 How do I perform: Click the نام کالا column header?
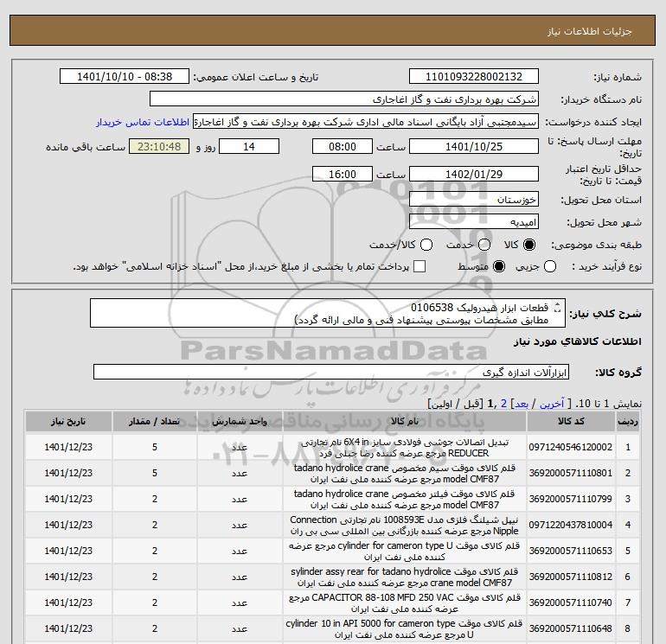tap(405, 422)
